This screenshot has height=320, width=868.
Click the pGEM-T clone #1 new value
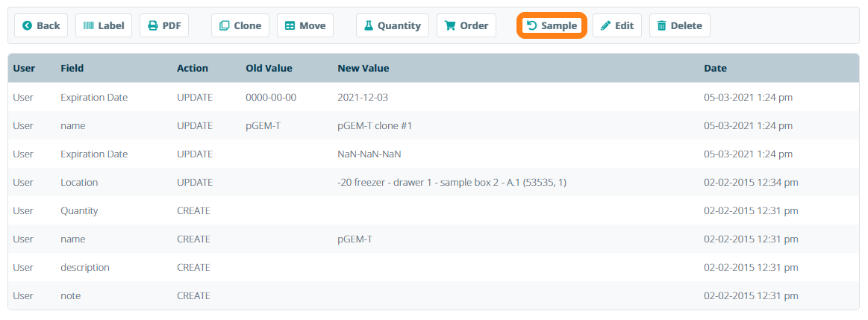coord(375,126)
